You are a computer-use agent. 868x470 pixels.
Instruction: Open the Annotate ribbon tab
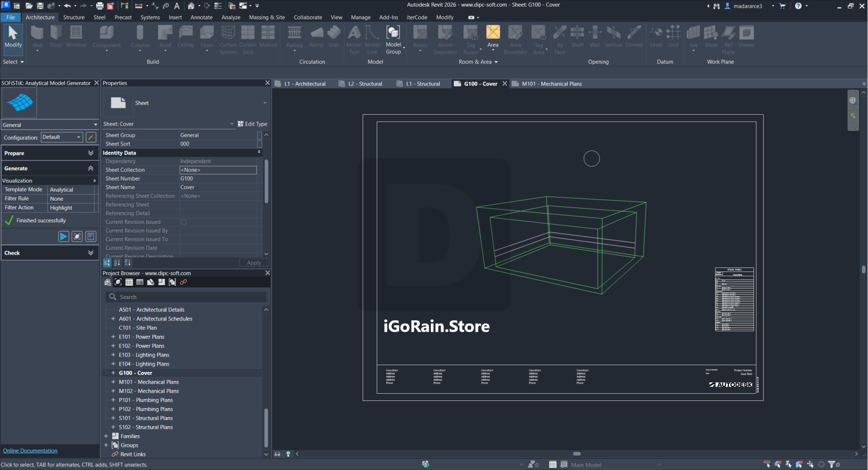[201, 17]
